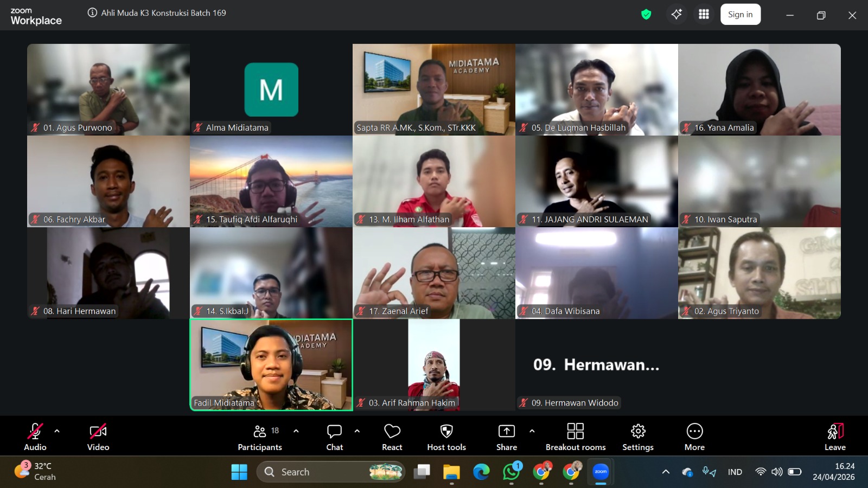Viewport: 868px width, 488px height.
Task: Expand Chat options arrow
Action: click(357, 431)
